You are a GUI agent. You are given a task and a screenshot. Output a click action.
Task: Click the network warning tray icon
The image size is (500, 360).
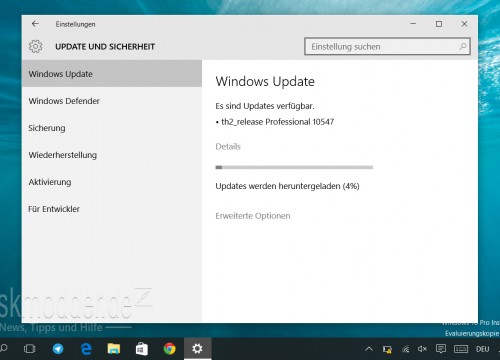point(387,349)
